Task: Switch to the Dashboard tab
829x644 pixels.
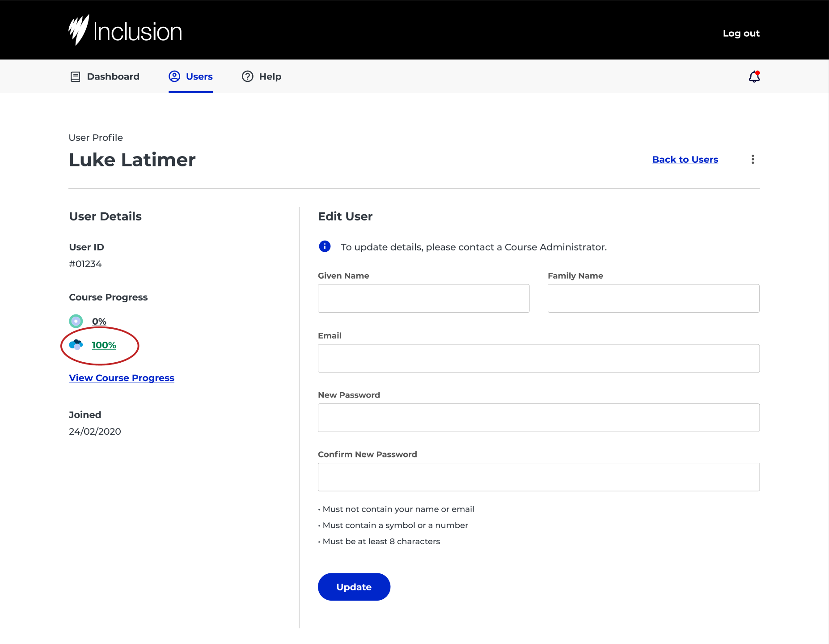Action: click(x=113, y=76)
